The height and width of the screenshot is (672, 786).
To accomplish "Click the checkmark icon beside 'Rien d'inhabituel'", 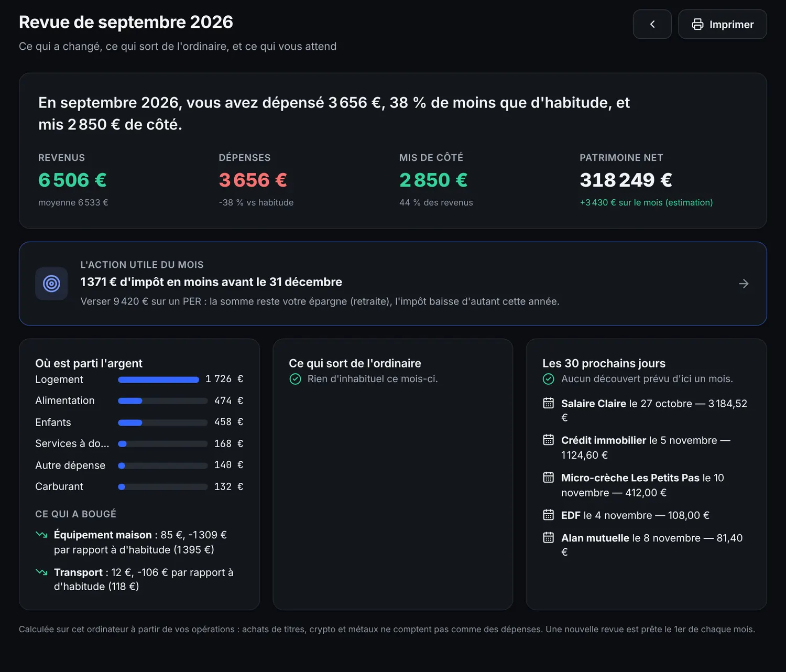I will (x=295, y=379).
